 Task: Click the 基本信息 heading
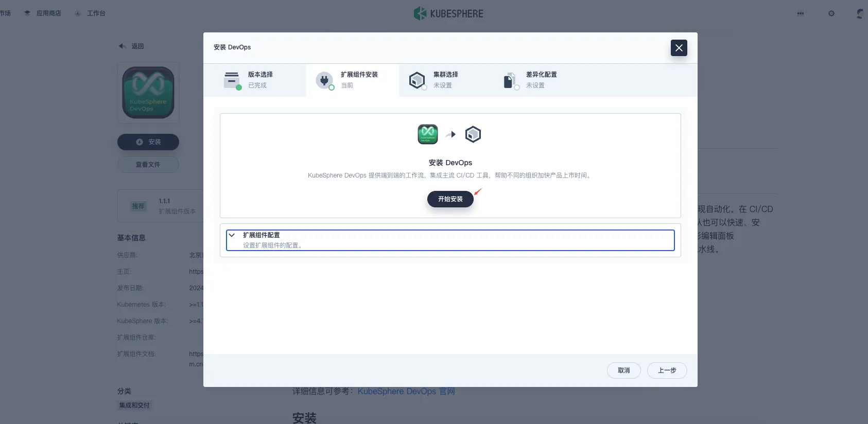pyautogui.click(x=131, y=238)
